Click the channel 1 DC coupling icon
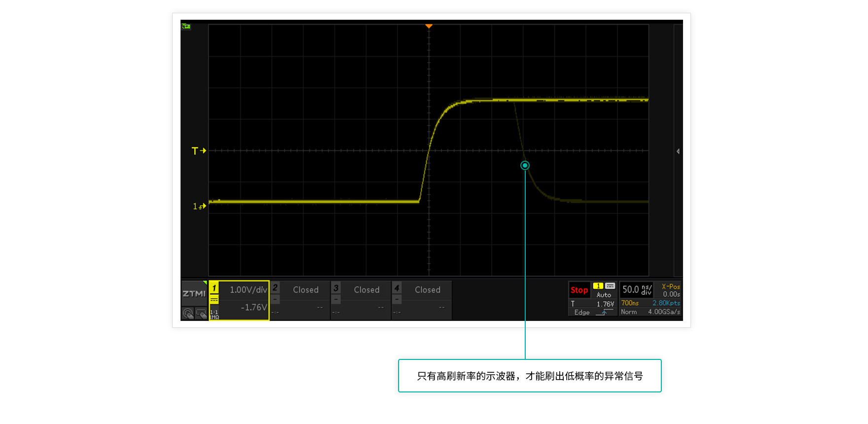 coord(214,300)
